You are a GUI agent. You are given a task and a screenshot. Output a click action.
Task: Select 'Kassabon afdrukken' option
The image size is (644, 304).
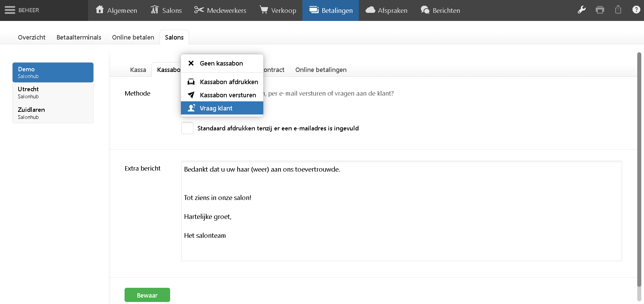click(229, 82)
